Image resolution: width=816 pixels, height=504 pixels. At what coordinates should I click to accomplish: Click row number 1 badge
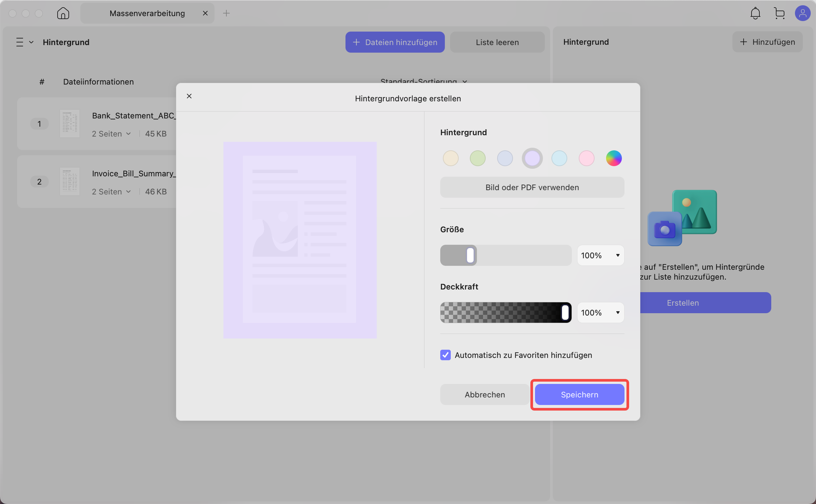(39, 124)
